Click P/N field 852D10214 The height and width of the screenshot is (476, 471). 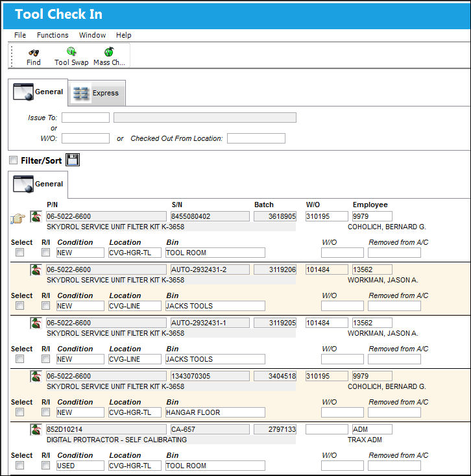click(106, 429)
